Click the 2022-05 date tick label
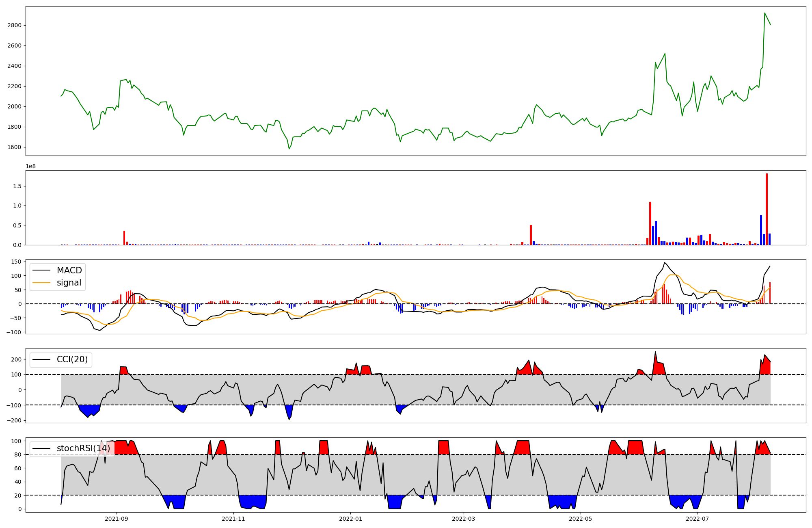The height and width of the screenshot is (528, 812). [580, 519]
